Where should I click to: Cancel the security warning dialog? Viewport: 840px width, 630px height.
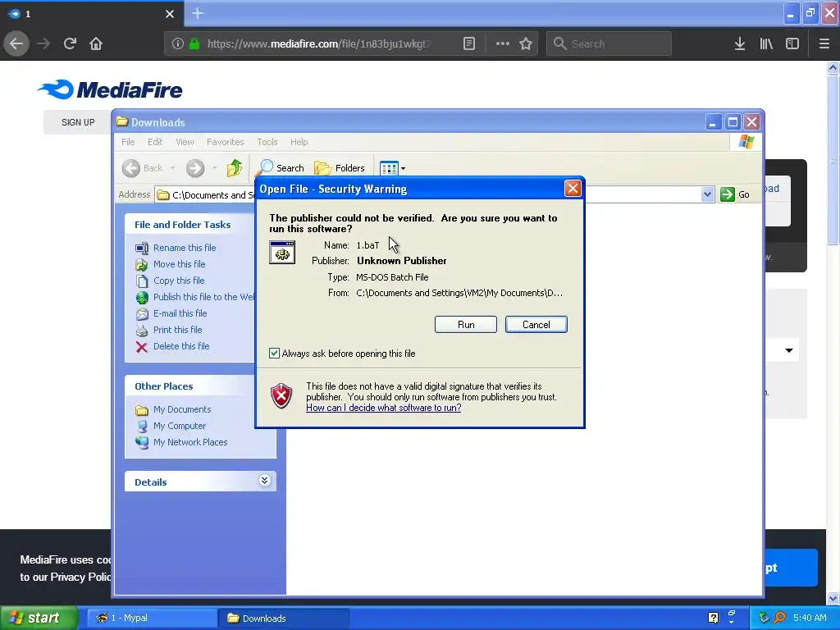coord(536,324)
